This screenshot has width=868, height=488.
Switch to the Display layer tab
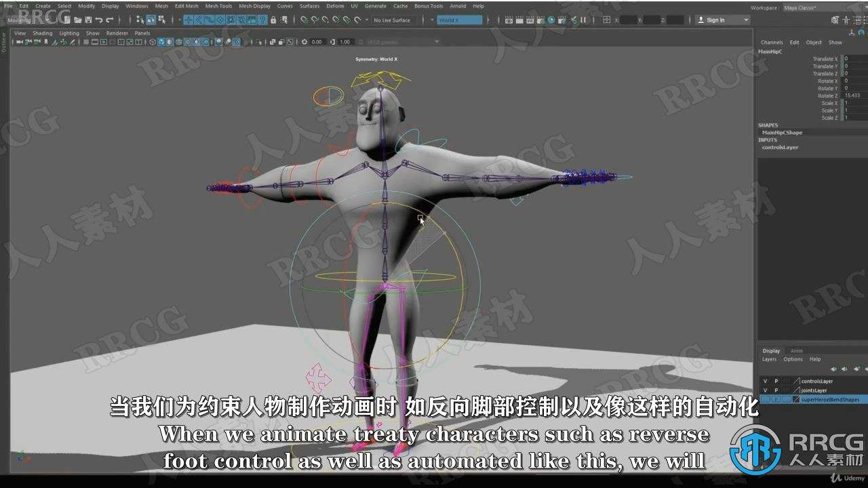pos(771,351)
